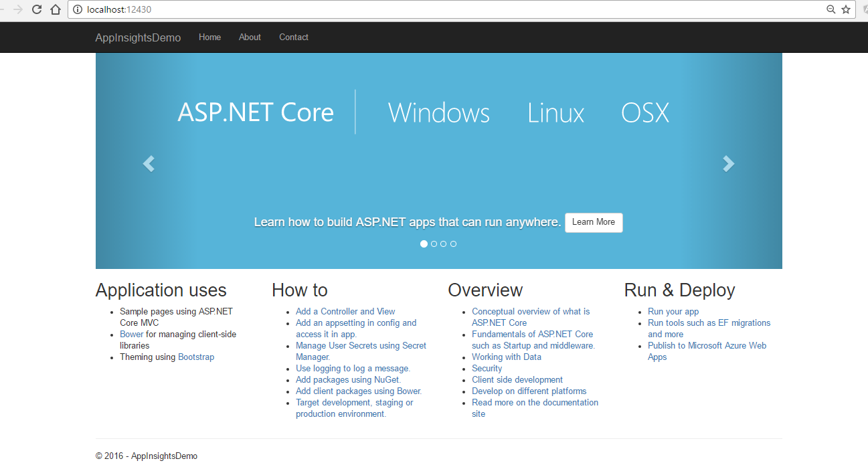Bookmark this page with the star icon
The height and width of the screenshot is (463, 868).
tap(846, 9)
